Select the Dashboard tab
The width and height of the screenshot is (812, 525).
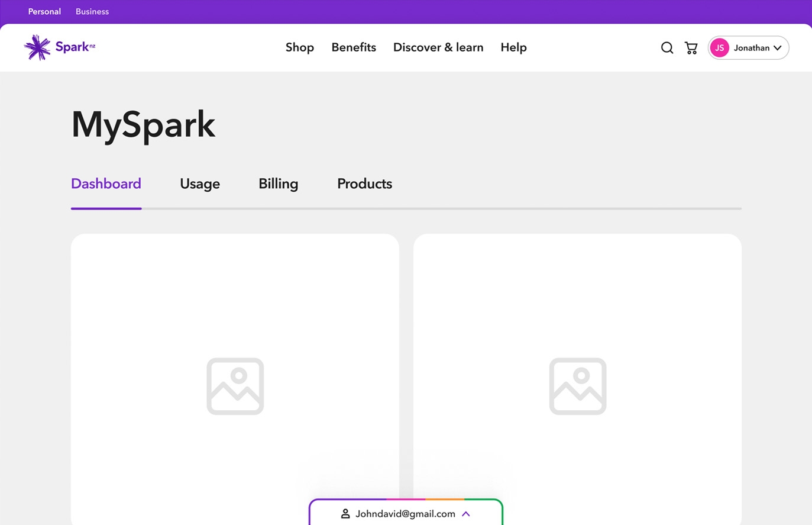click(x=106, y=183)
